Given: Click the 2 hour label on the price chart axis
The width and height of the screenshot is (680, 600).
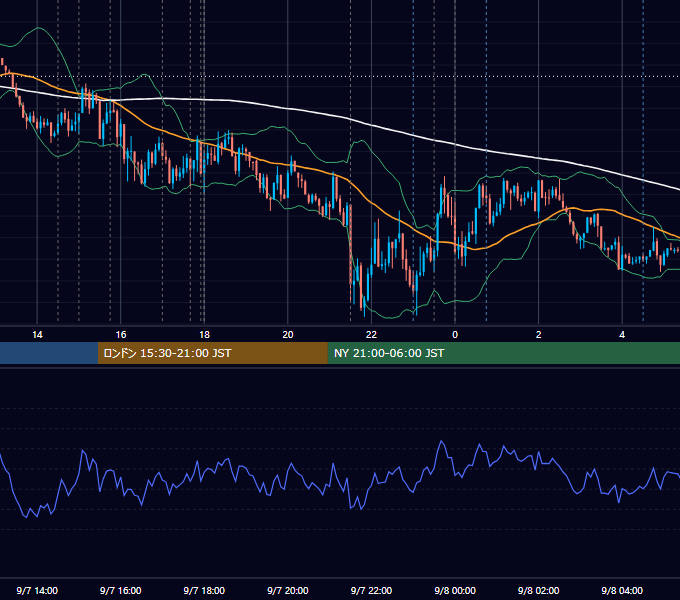Looking at the screenshot, I should (538, 335).
